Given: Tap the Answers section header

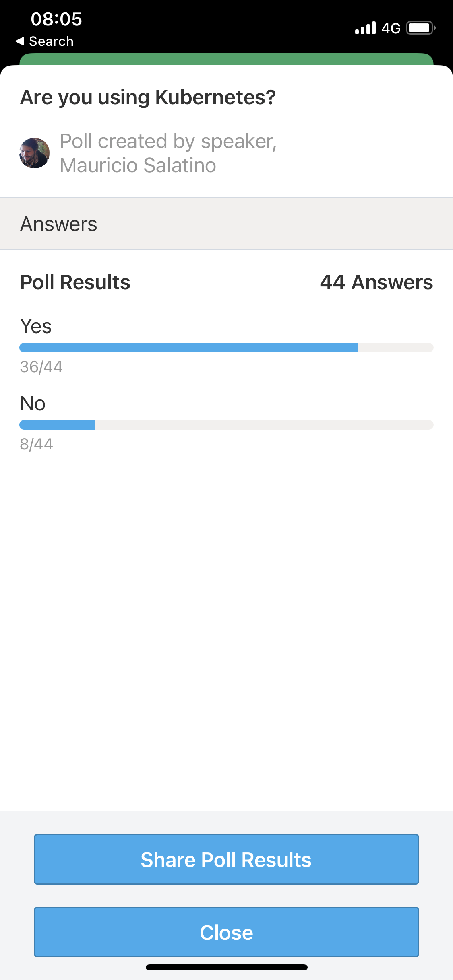Looking at the screenshot, I should [226, 224].
